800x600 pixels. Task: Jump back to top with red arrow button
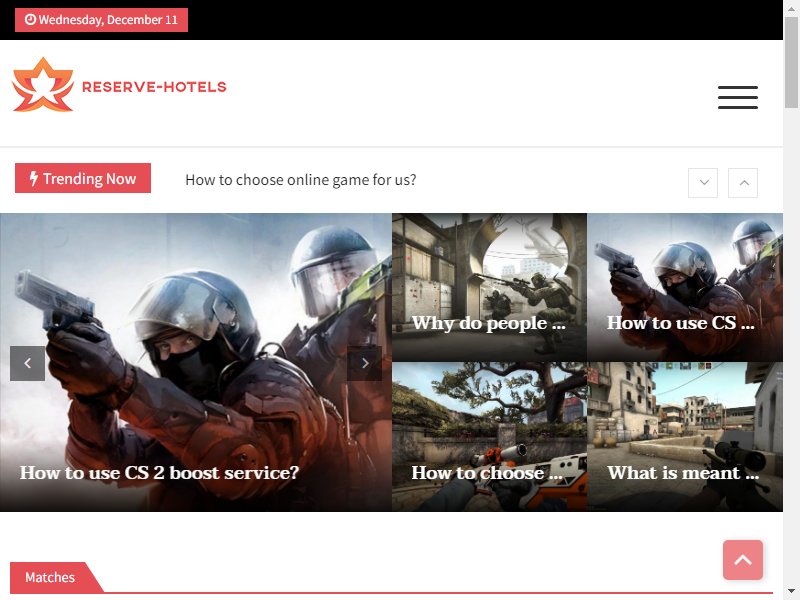coord(743,560)
